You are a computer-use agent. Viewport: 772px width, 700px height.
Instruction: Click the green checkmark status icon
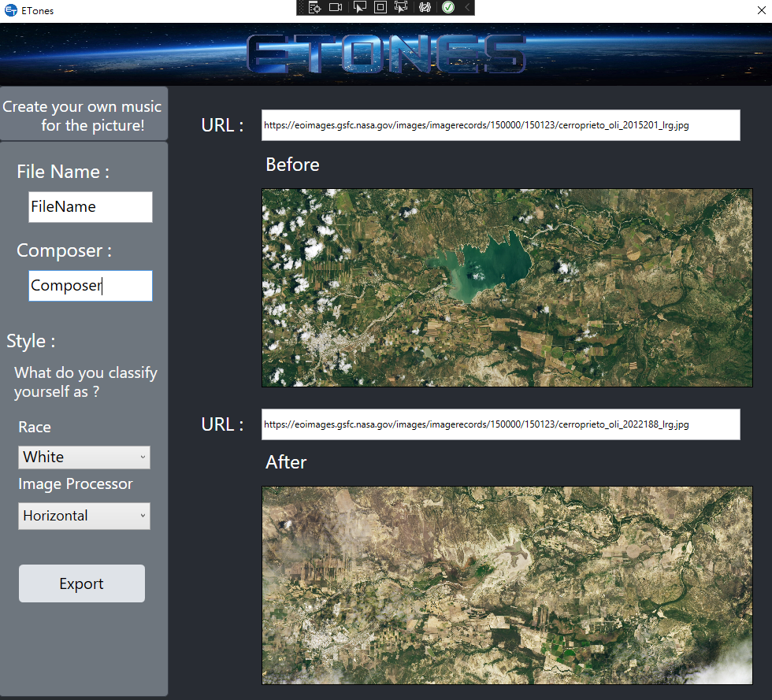click(x=447, y=7)
